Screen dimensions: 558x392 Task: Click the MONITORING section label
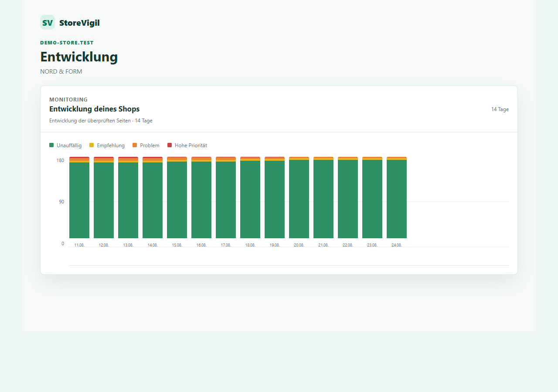68,99
